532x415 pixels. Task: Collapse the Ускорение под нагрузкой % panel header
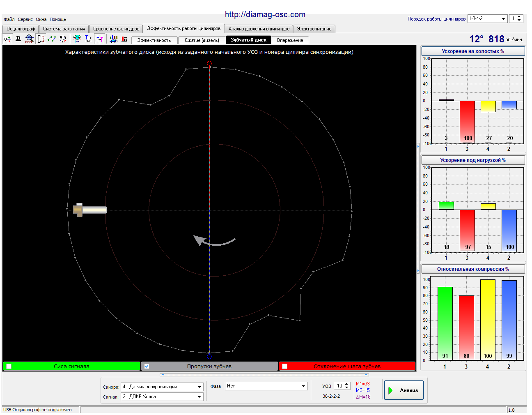tap(473, 160)
